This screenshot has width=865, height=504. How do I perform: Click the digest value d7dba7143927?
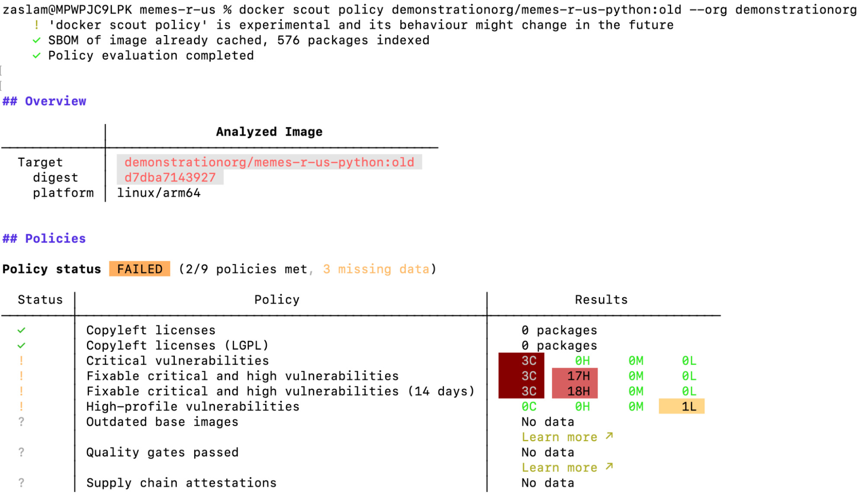point(170,177)
